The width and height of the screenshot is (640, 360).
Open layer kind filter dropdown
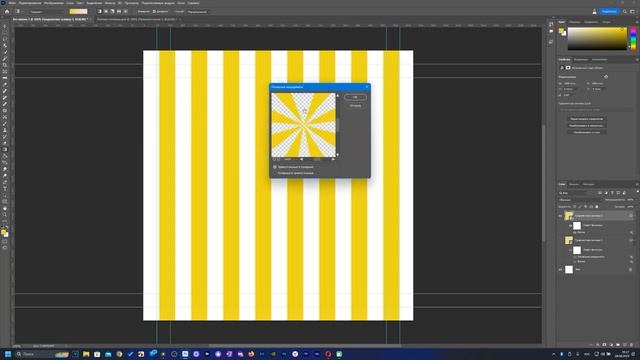[573, 193]
